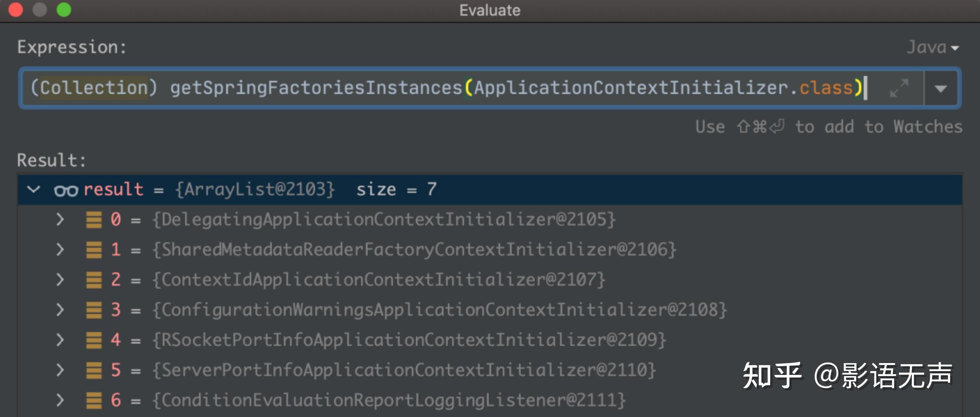Open the expression history dropdown arrow

tap(941, 89)
